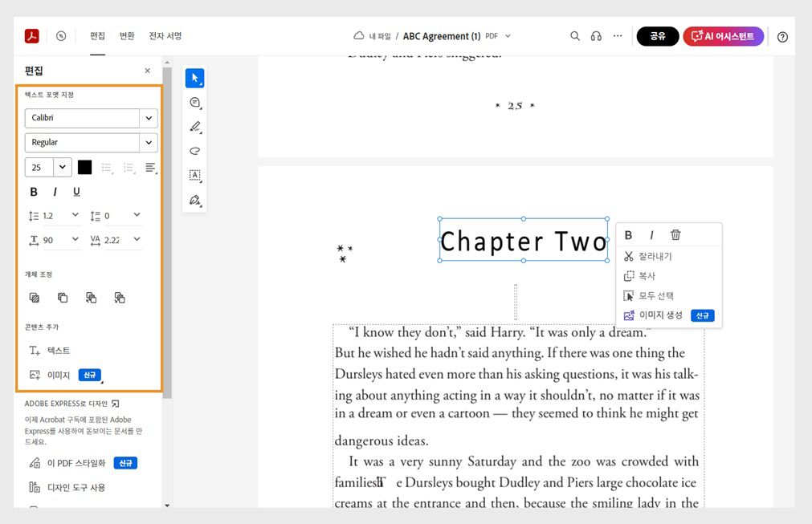Choose 복사 from the context menu
Viewport: 812px width, 524px height.
[647, 276]
